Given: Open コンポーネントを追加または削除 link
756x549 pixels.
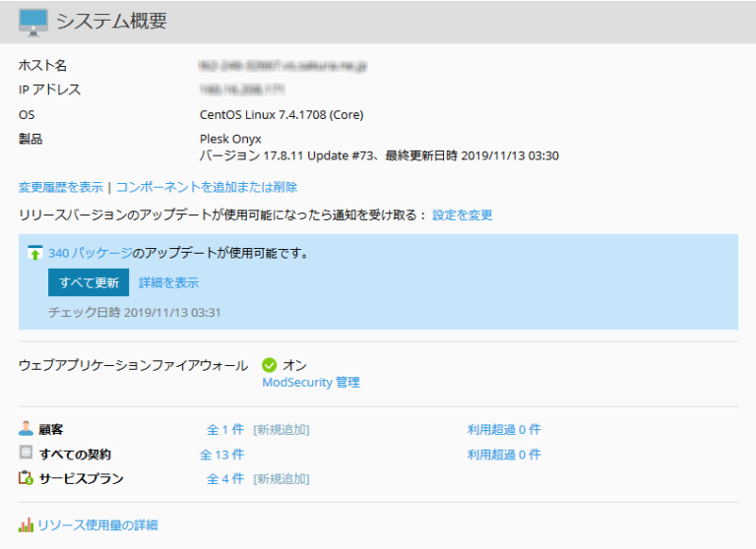Looking at the screenshot, I should click(207, 187).
